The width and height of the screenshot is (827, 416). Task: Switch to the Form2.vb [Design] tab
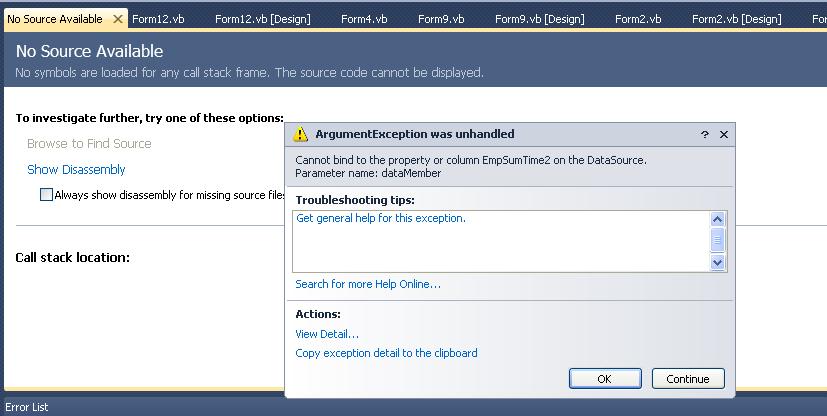(x=736, y=19)
